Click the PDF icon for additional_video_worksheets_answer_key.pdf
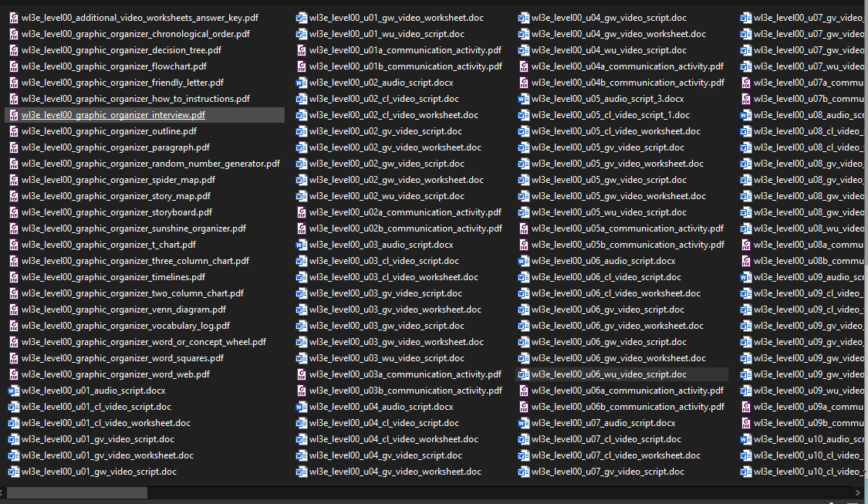The image size is (868, 504). click(x=14, y=18)
